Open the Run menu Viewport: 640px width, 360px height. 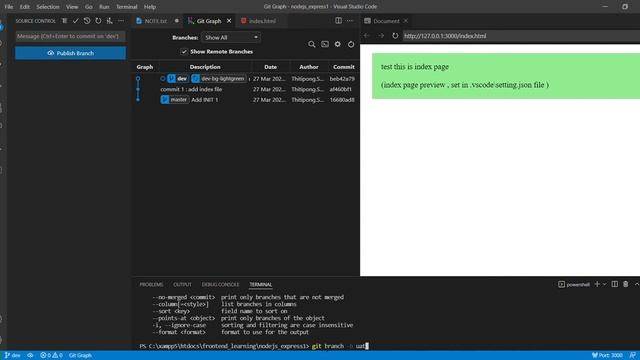[104, 7]
